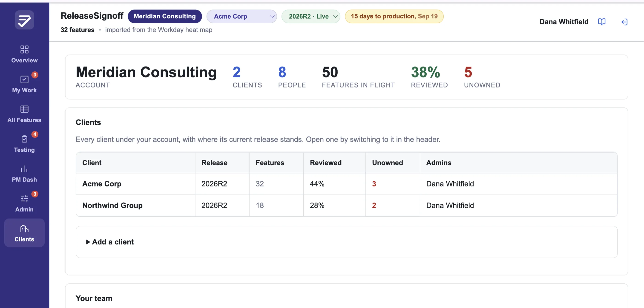Screen dimensions: 644x308
Task: Click the 2026R2 release in Northwind Group row
Action: pyautogui.click(x=214, y=205)
